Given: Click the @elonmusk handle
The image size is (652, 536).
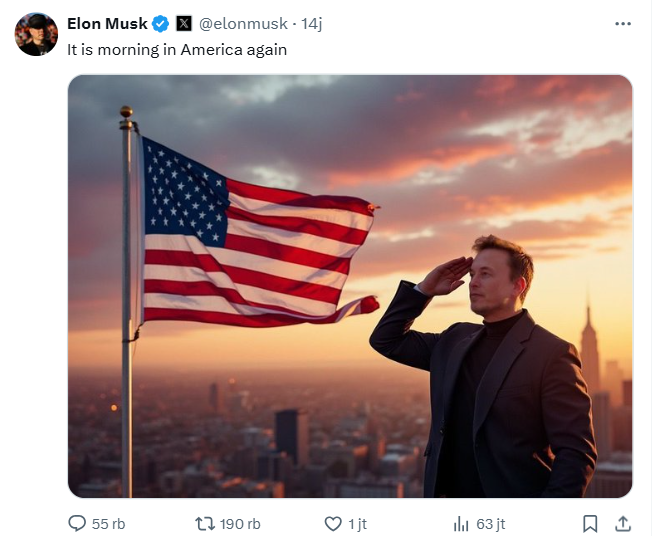Looking at the screenshot, I should pos(245,23).
